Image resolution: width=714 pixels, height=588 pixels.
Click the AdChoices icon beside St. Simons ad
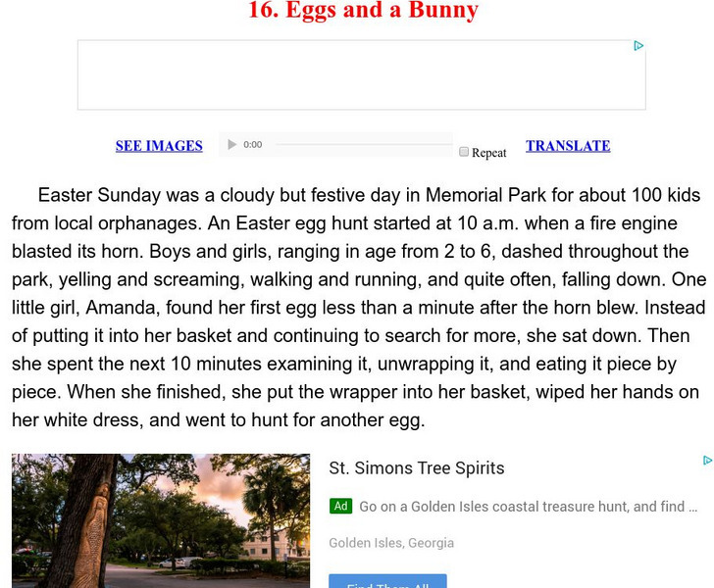pyautogui.click(x=707, y=460)
